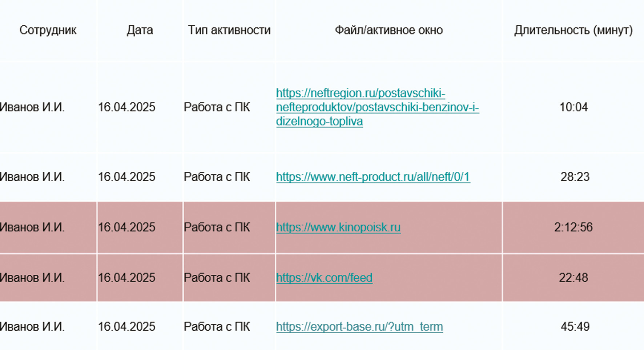This screenshot has height=350, width=644.
Task: Click the highlighted 22:48 duration cell
Action: [573, 278]
